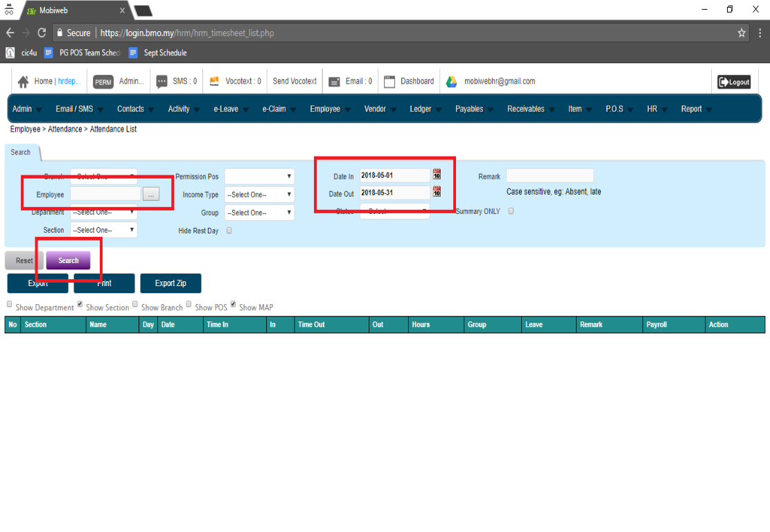Click the incognito icon in the title bar
This screenshot has width=770, height=532.
pos(9,9)
